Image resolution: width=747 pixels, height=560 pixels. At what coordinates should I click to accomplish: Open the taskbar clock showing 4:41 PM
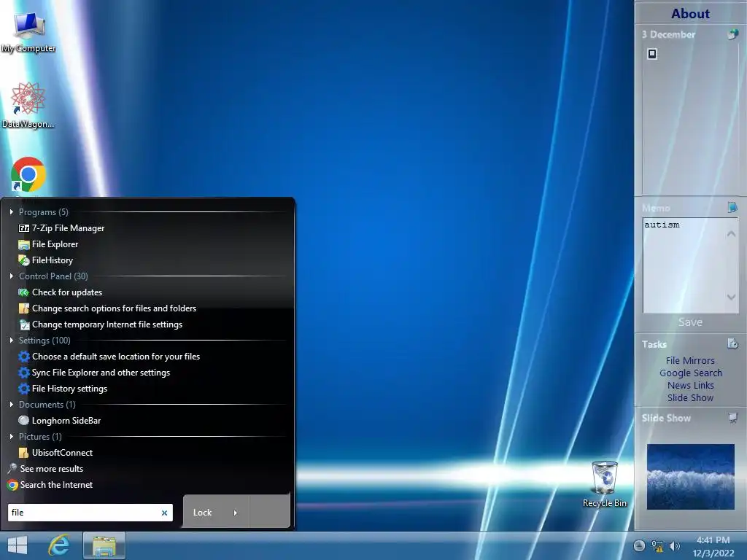pyautogui.click(x=713, y=546)
